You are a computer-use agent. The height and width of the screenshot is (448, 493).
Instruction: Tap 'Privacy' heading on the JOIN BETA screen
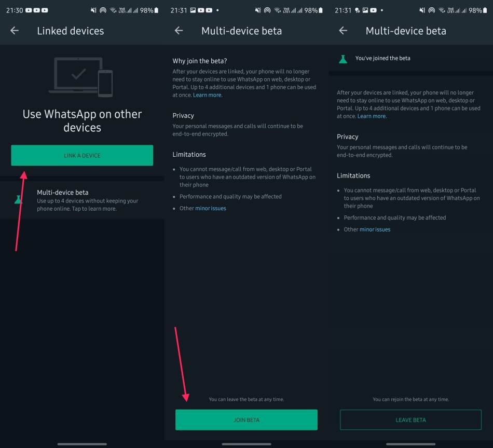[183, 116]
